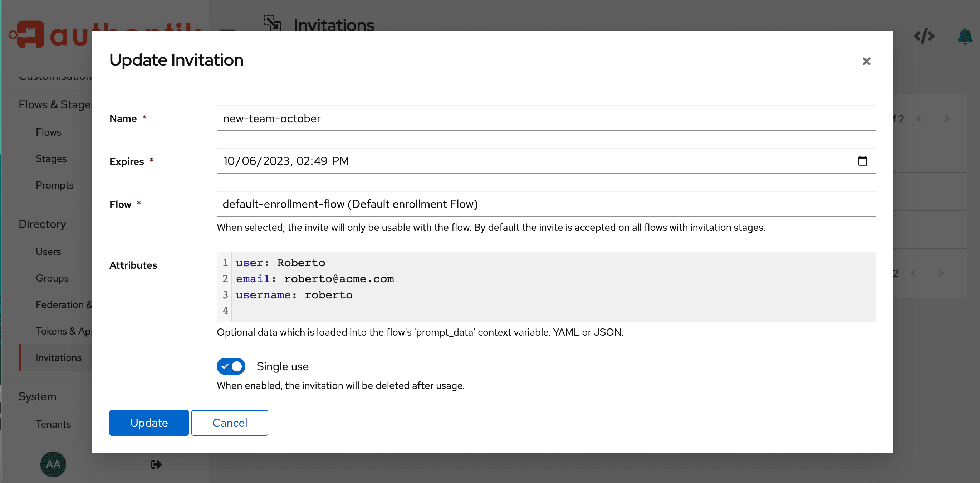
Task: Open the calendar picker for Expires date
Action: point(862,161)
